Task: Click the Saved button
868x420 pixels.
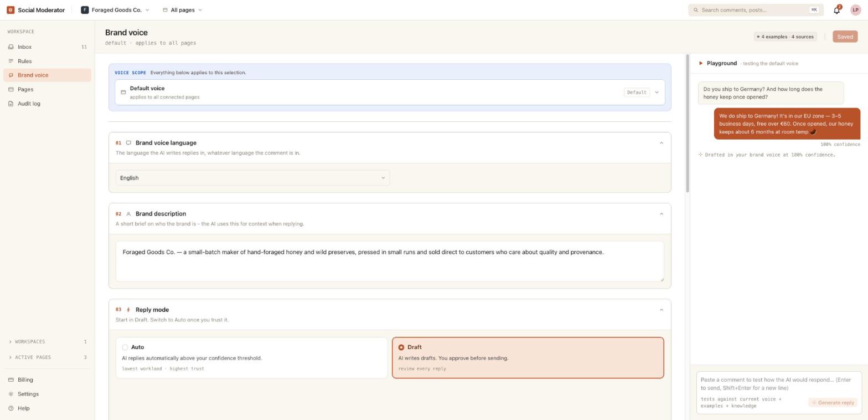Action: pos(845,37)
